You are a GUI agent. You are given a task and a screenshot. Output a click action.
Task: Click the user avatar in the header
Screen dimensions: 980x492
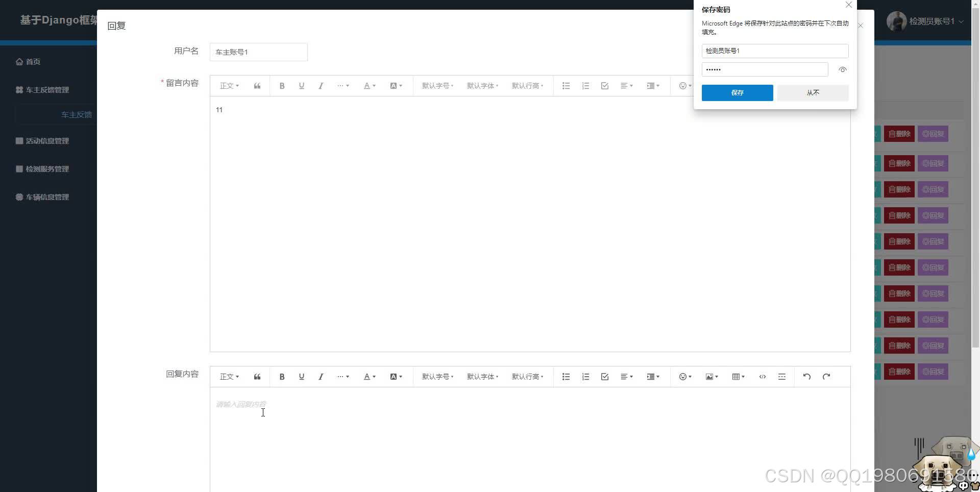896,21
